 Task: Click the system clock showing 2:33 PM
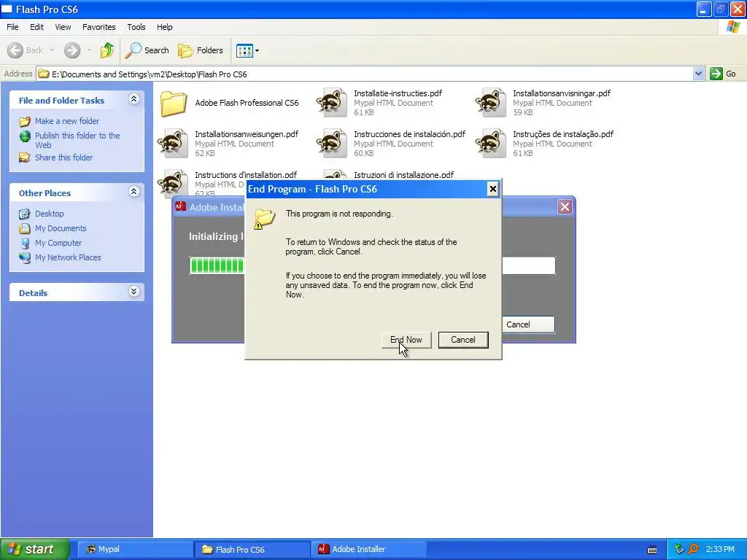click(720, 549)
